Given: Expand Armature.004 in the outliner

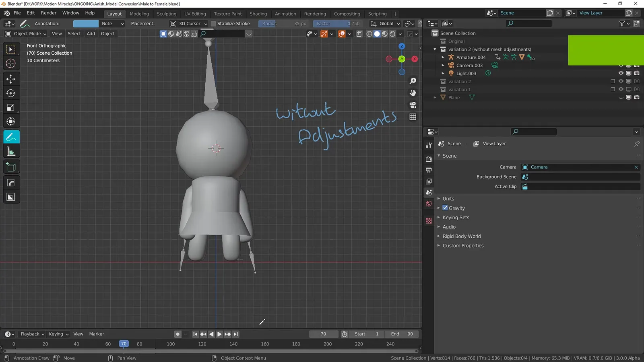Looking at the screenshot, I should coord(443,58).
